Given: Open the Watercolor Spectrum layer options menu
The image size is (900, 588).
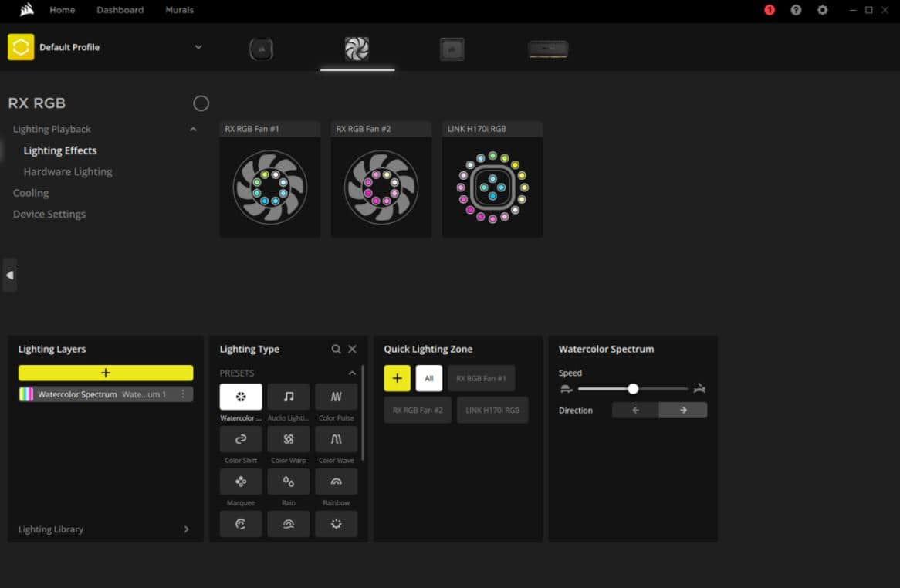Looking at the screenshot, I should pos(182,394).
